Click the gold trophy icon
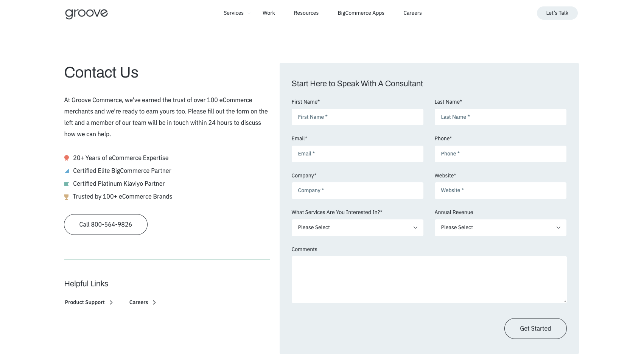This screenshot has width=644, height=362. pos(67,197)
